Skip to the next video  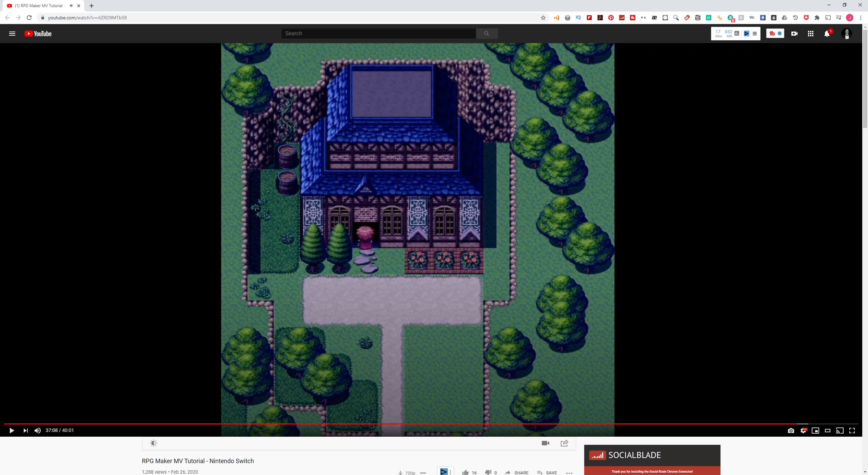(x=25, y=431)
